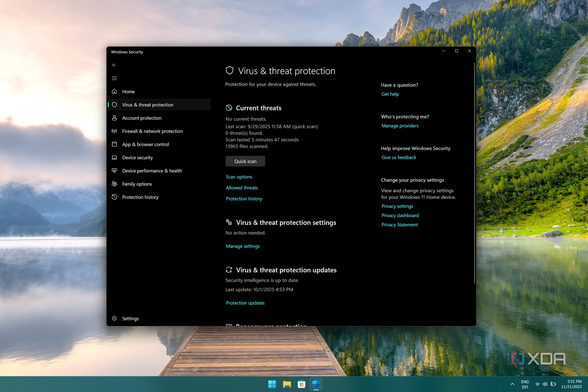Open Privacy dashboard link

point(400,216)
